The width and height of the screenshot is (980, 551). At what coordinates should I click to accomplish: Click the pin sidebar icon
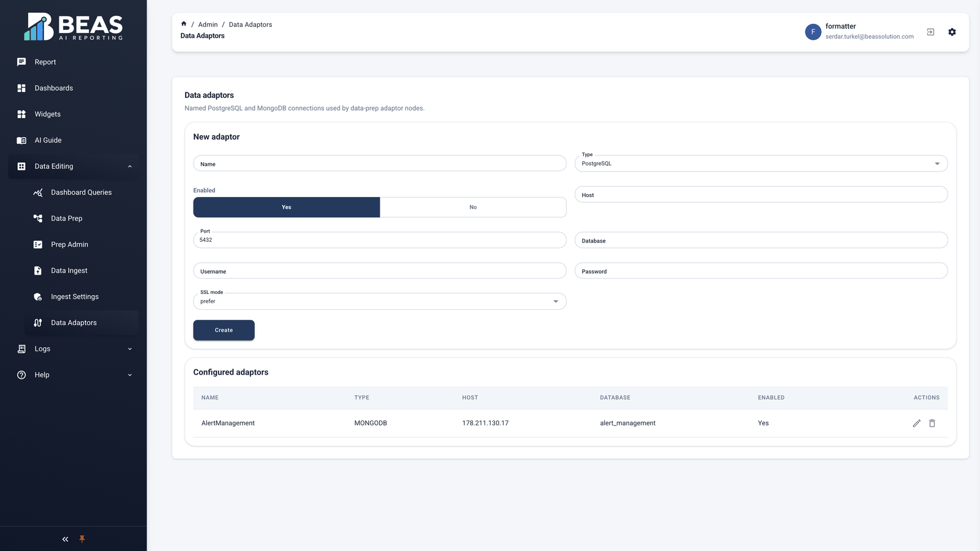coord(82,539)
